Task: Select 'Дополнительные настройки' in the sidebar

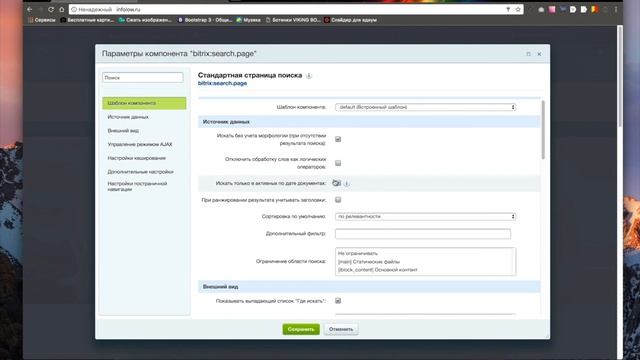Action: pyautogui.click(x=140, y=172)
